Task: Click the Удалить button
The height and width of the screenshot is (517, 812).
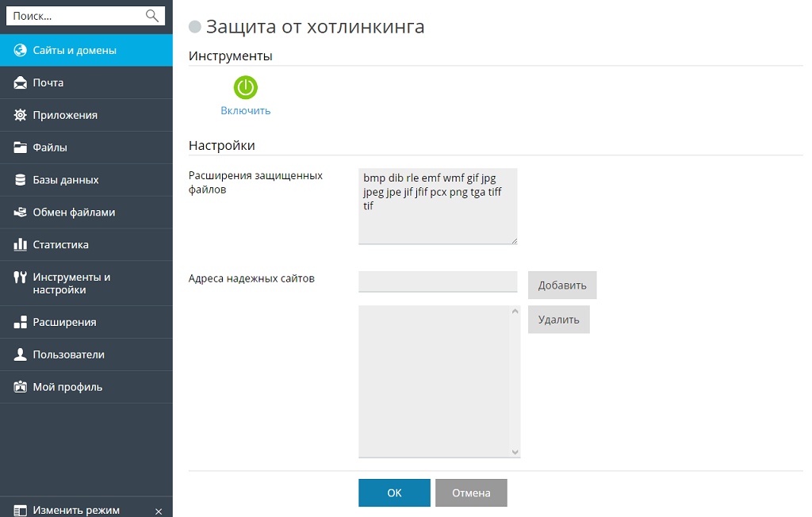Action: click(559, 320)
